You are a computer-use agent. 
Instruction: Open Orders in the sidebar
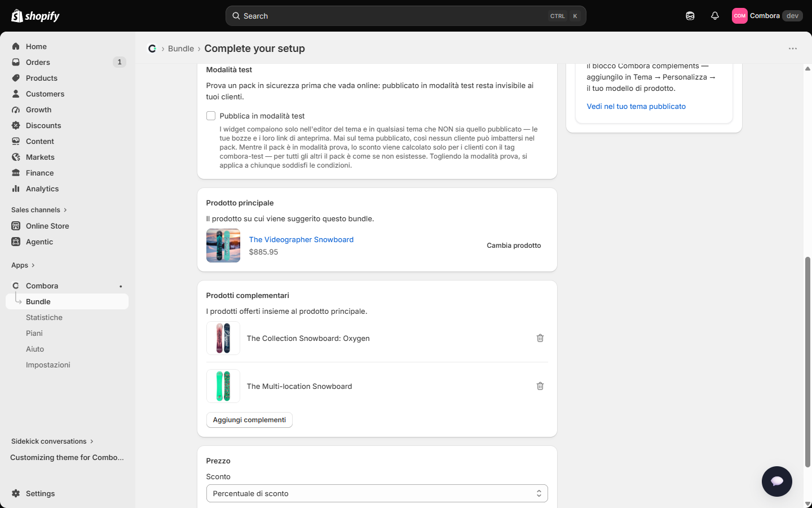[67, 62]
